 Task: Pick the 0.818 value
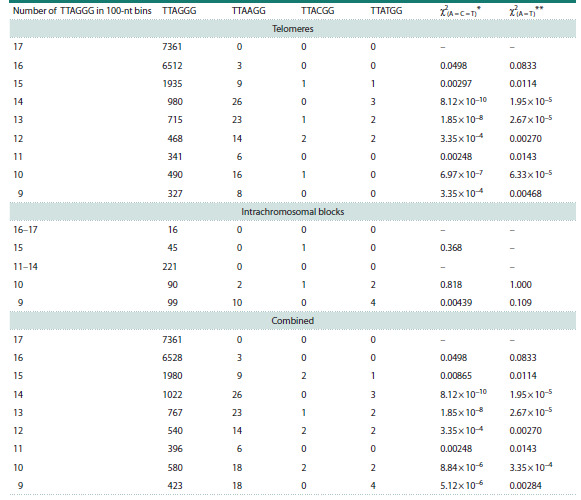451,285
